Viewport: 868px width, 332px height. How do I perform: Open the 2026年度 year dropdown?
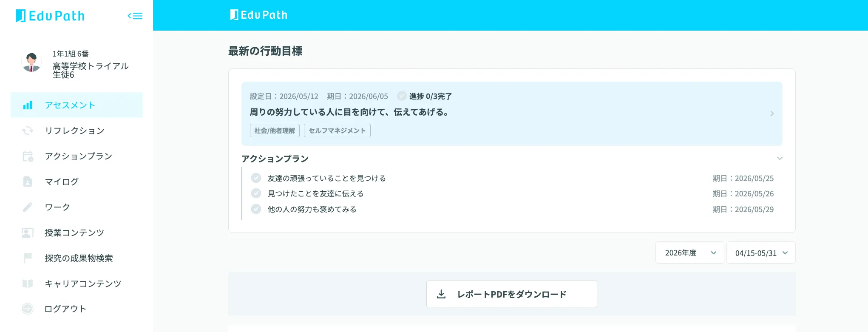coord(689,253)
